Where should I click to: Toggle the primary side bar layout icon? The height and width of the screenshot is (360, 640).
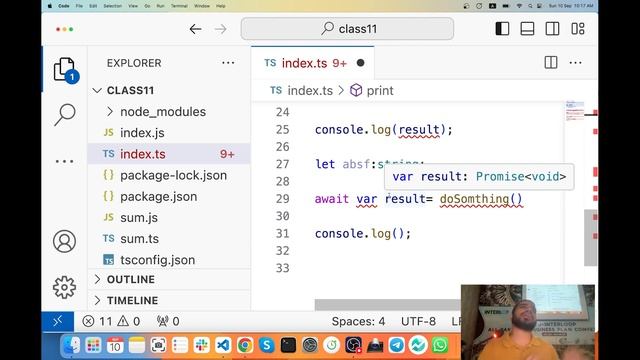pos(502,29)
